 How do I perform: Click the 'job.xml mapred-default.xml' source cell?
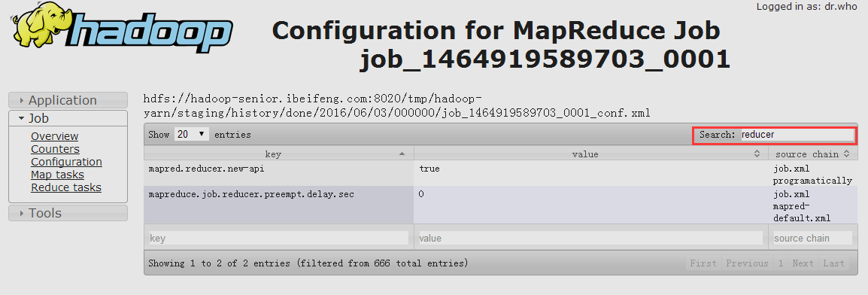tap(812, 205)
